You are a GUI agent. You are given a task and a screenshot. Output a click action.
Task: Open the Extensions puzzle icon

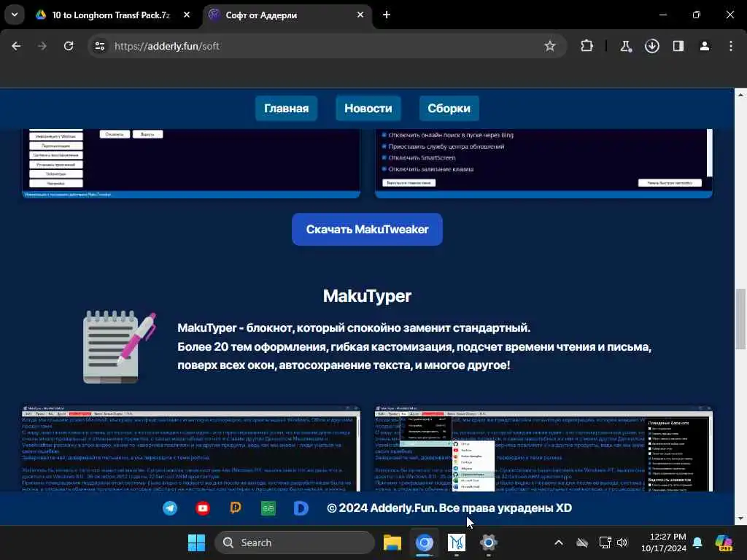click(587, 46)
